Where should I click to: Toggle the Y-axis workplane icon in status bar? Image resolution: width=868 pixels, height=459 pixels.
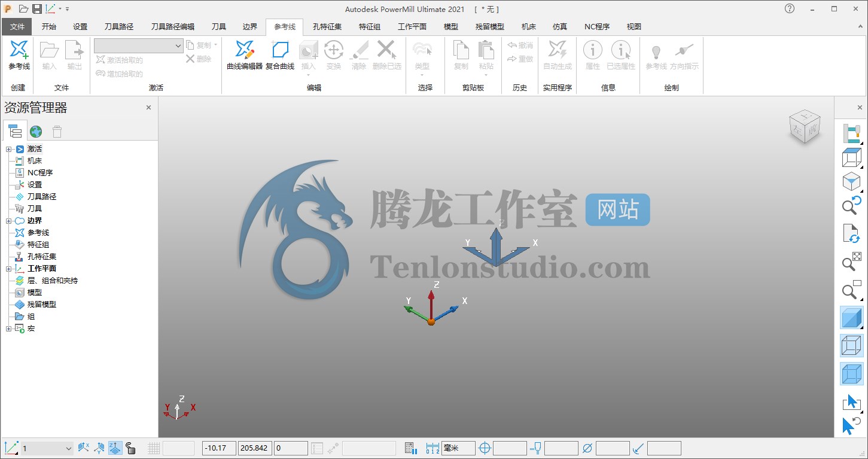100,448
